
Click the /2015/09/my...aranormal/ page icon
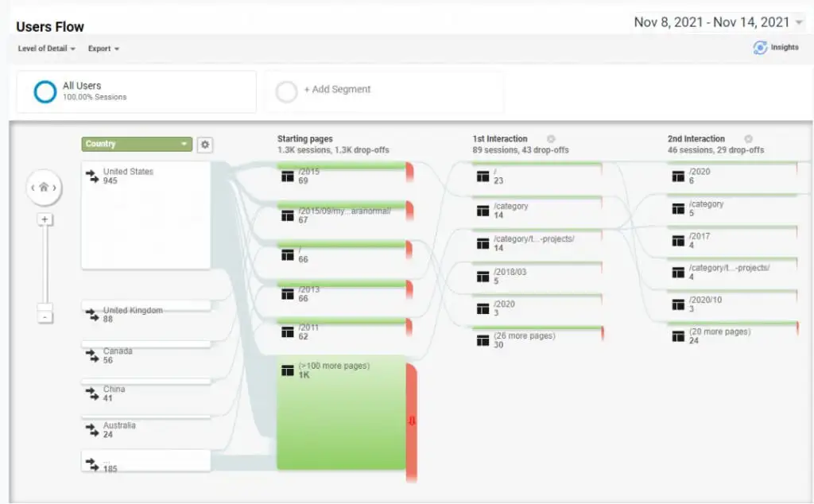(x=288, y=215)
